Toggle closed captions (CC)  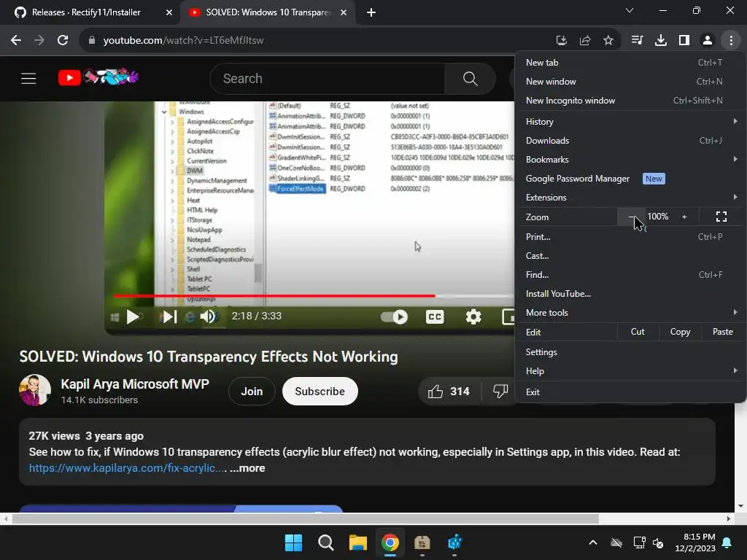[435, 316]
